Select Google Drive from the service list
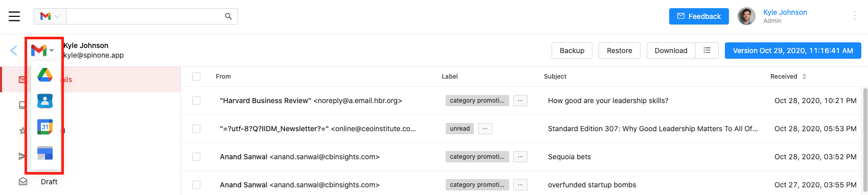Screen dimensions: 868x195 (x=45, y=75)
